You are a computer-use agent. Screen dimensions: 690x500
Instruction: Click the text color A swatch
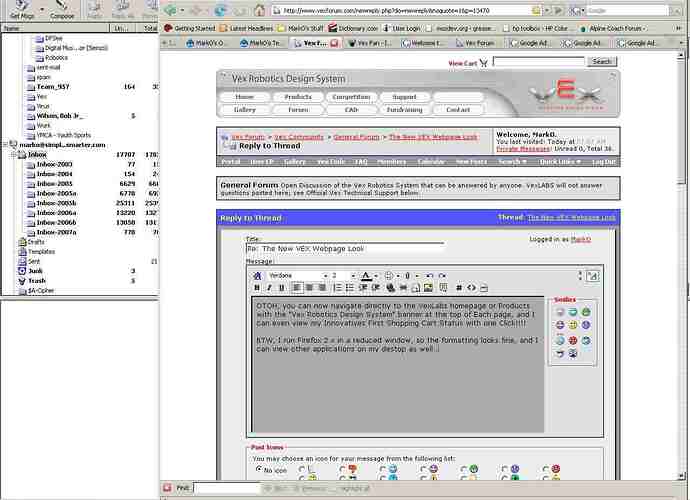366,276
